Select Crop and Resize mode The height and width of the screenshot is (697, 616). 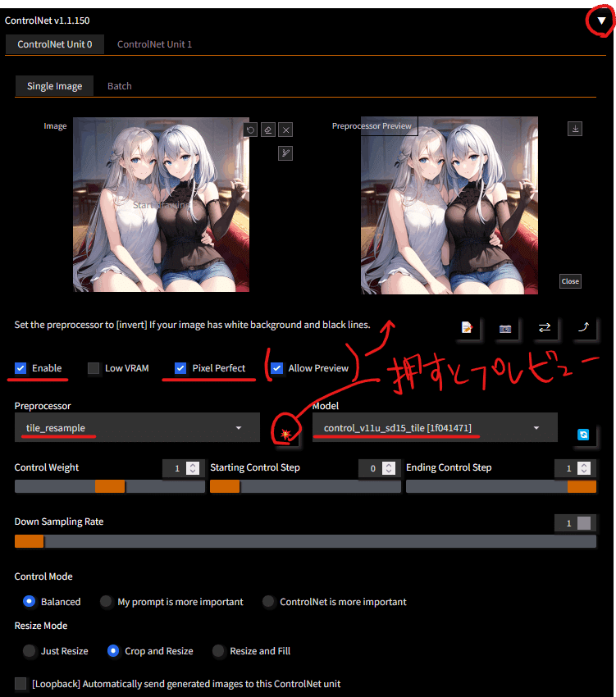click(x=113, y=651)
